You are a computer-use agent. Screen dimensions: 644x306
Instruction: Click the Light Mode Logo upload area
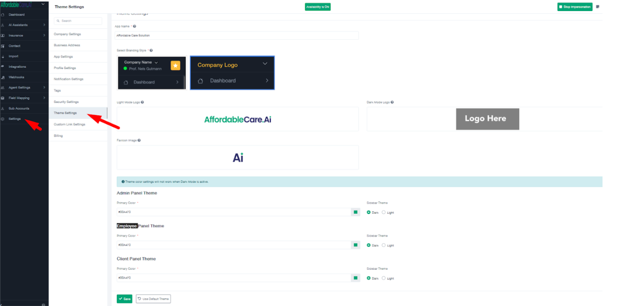point(238,119)
